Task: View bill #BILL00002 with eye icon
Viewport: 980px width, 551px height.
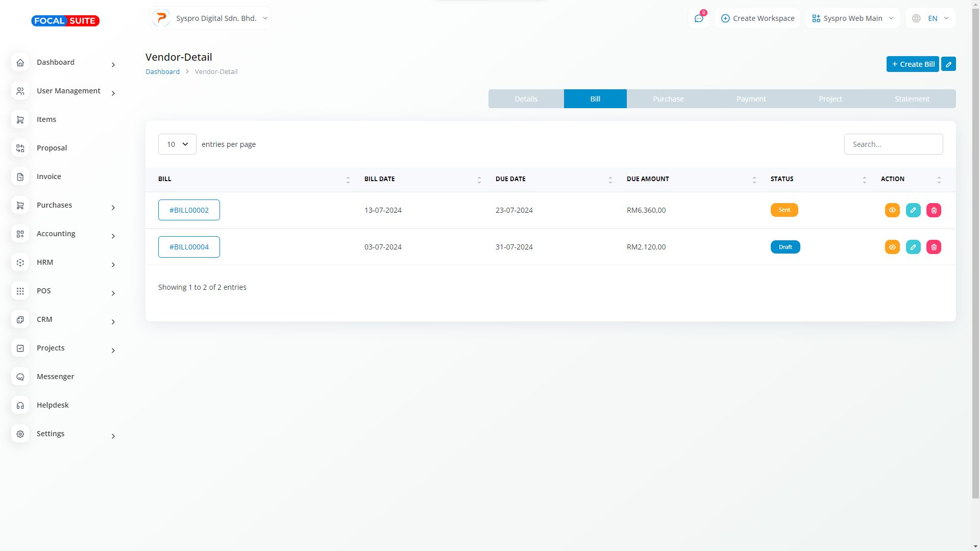Action: (x=892, y=210)
